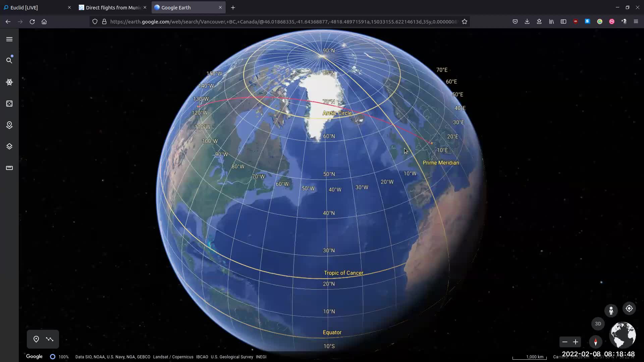Open the Map Style layers icon
The image size is (644, 362).
click(x=9, y=146)
